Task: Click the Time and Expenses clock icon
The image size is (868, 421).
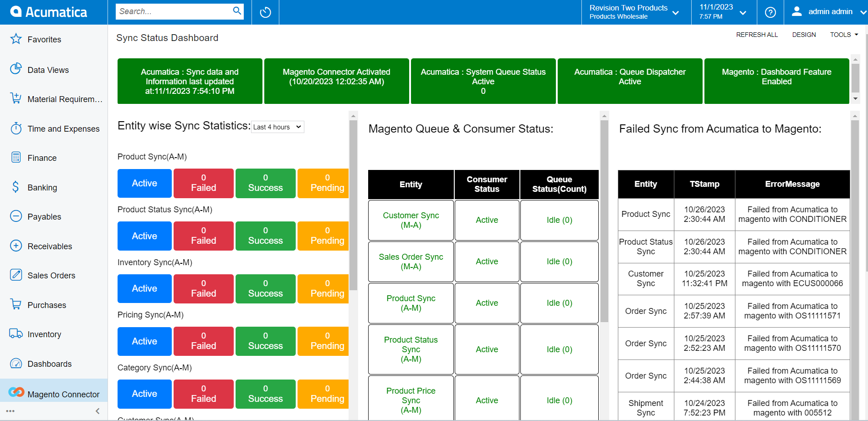Action: [x=16, y=128]
